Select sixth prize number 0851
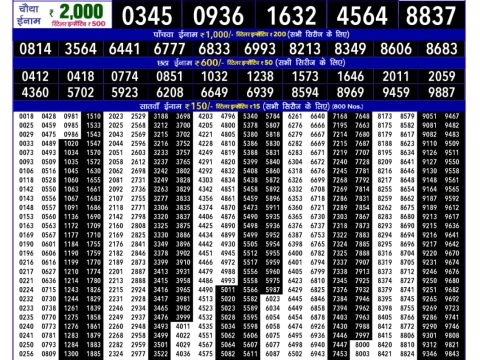The height and width of the screenshot is (360, 480). tap(170, 76)
